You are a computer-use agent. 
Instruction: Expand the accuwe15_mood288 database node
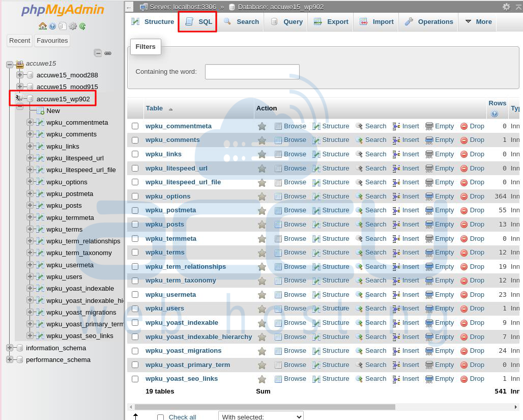20,75
